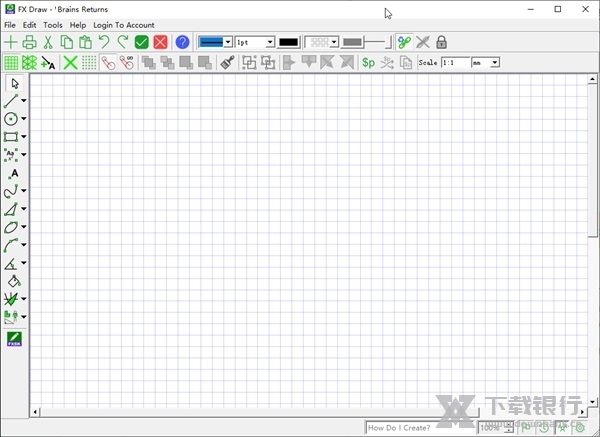This screenshot has height=437, width=600.
Task: Toggle the red infinity snap icon
Action: [x=127, y=63]
